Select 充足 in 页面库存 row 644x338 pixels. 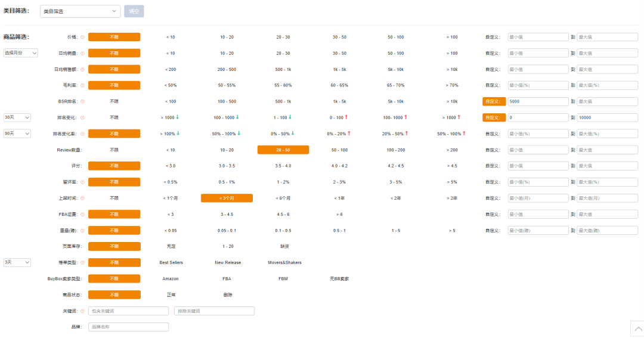[171, 246]
